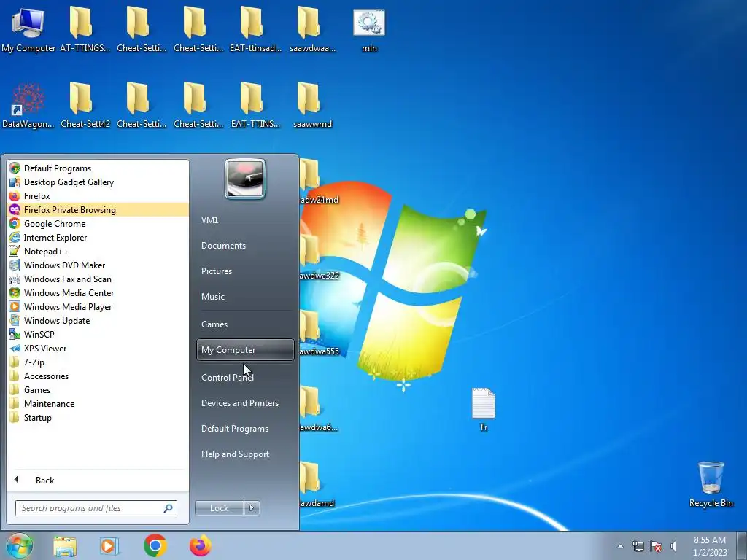Screen dimensions: 747x560
Task: Launch WinSCP
Action: pyautogui.click(x=98, y=334)
